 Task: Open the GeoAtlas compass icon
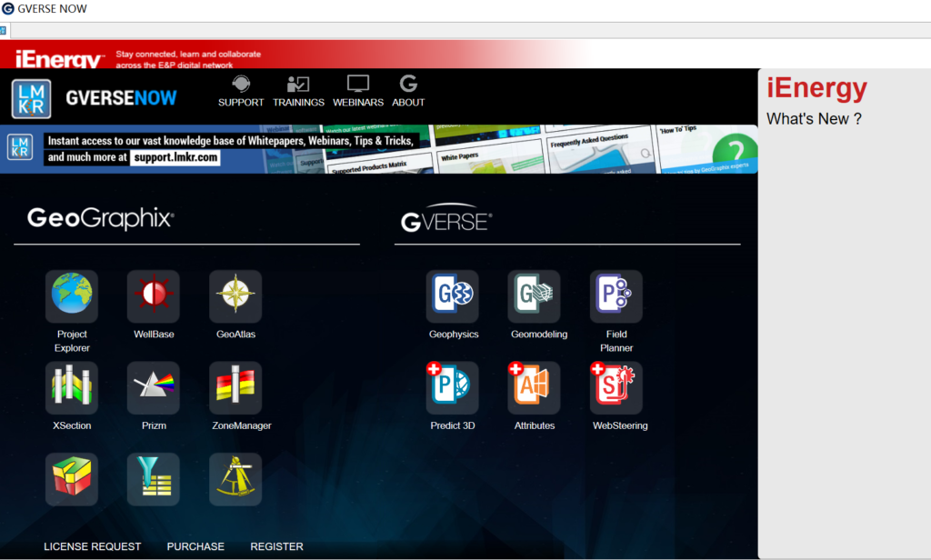235,295
